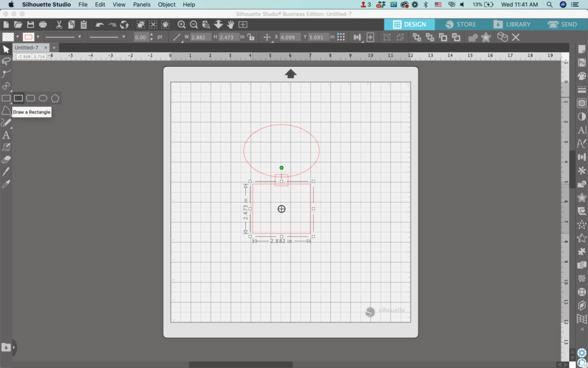The image size is (588, 368).
Task: Click the Zoom In magnifier
Action: point(181,25)
